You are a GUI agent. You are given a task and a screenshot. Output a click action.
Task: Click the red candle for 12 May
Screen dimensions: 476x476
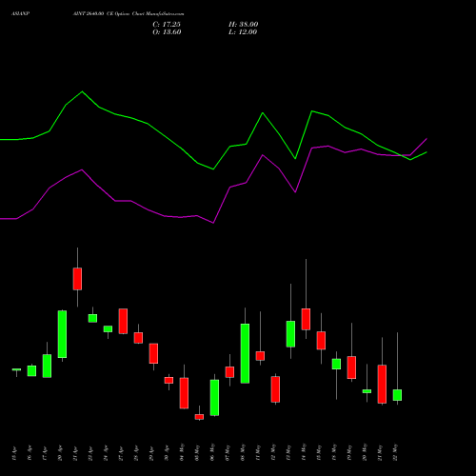(275, 389)
